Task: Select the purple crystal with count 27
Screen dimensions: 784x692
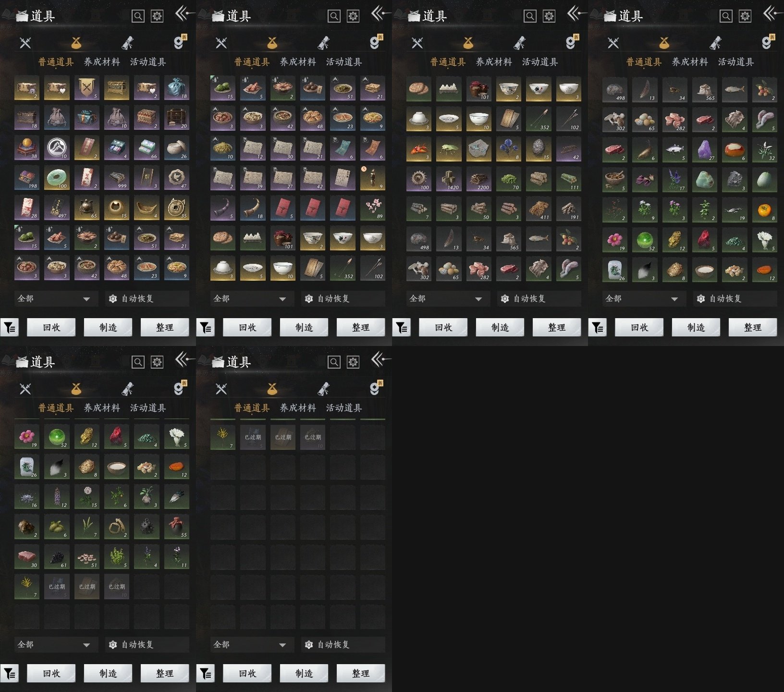Action: click(x=705, y=149)
